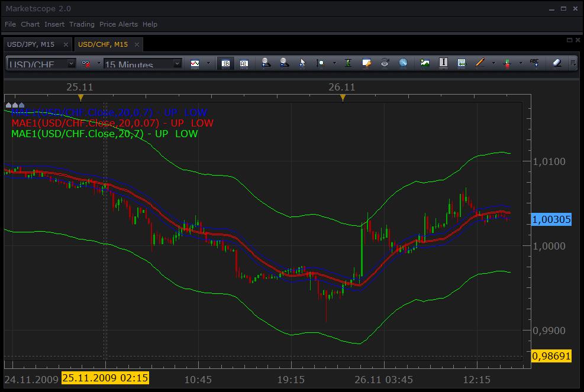
Task: Open the Price Alerts menu
Action: (x=118, y=24)
